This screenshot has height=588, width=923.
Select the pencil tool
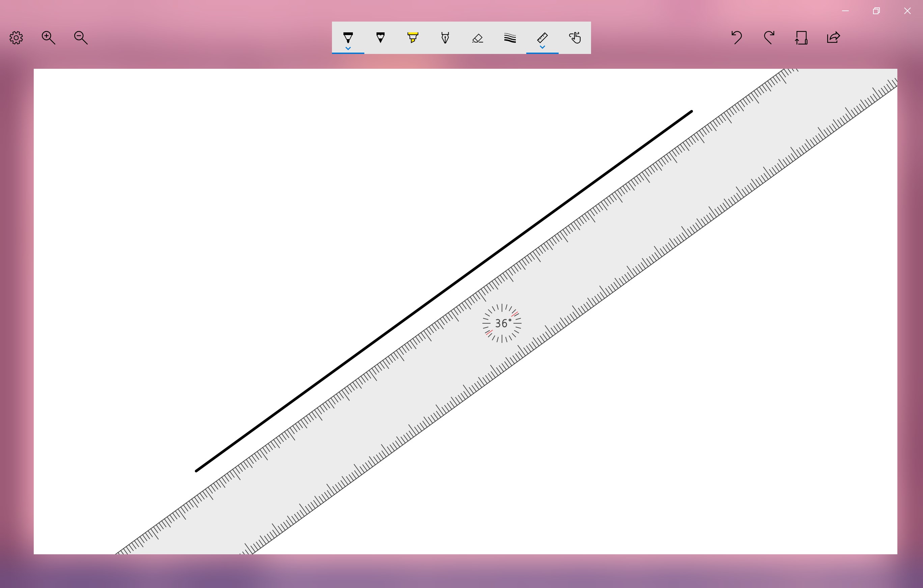click(380, 37)
